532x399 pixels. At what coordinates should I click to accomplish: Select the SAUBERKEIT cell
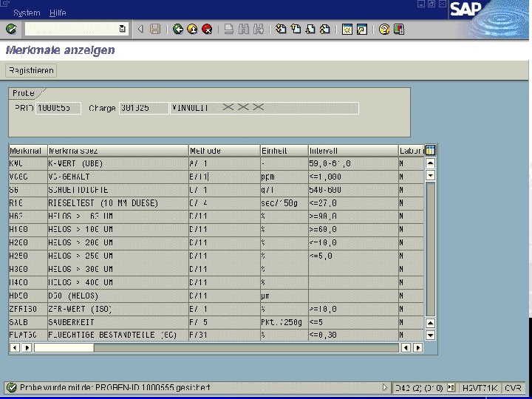coord(117,322)
